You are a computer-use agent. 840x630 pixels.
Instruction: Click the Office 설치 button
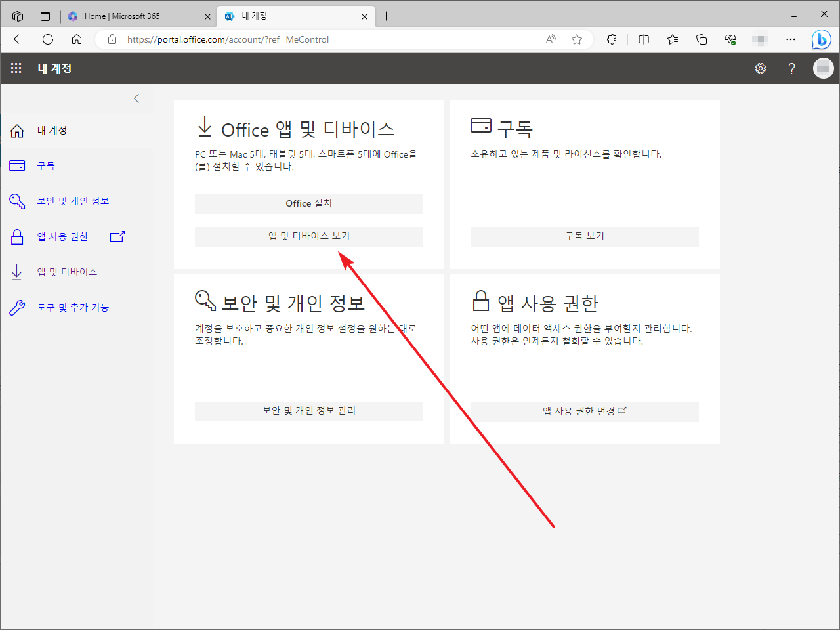tap(309, 203)
